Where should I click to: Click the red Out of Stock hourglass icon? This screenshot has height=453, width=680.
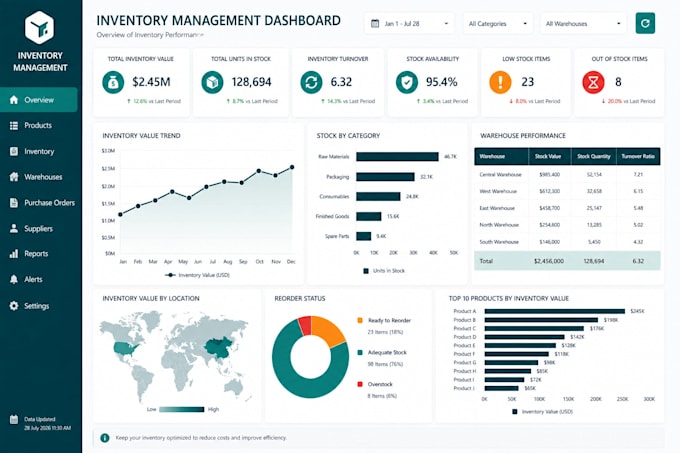593,82
